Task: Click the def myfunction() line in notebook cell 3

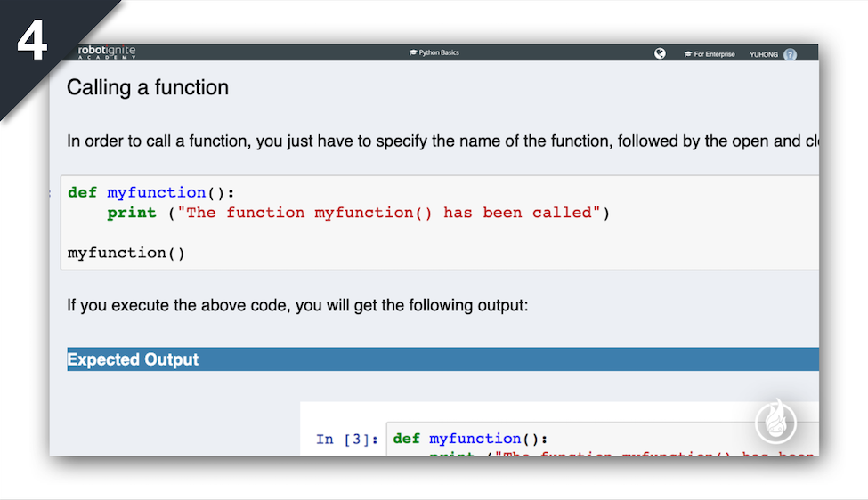Action: click(x=470, y=439)
